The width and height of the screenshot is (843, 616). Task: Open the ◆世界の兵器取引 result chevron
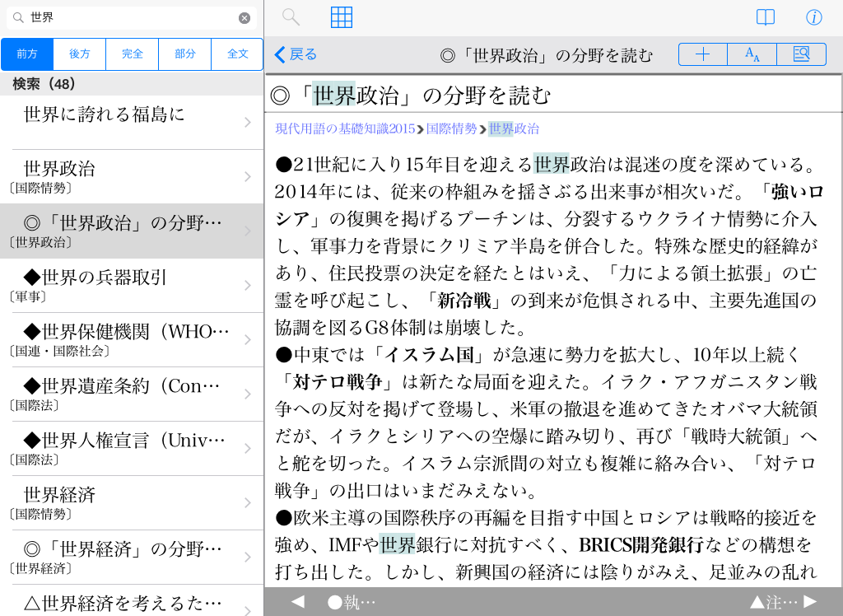pyautogui.click(x=248, y=286)
